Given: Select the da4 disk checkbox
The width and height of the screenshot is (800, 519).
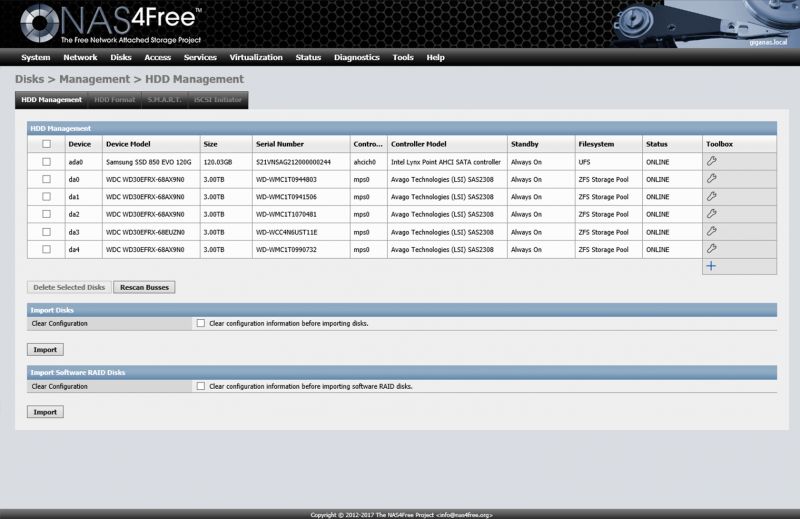Looking at the screenshot, I should coord(46,249).
